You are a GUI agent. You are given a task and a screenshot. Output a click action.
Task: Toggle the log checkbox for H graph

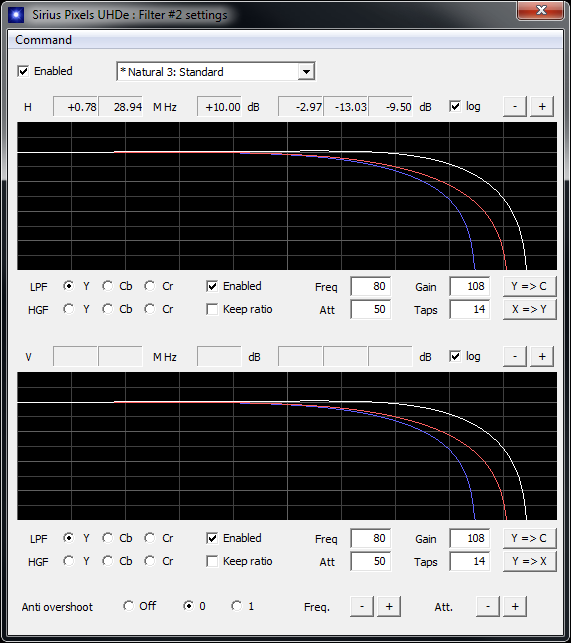455,107
